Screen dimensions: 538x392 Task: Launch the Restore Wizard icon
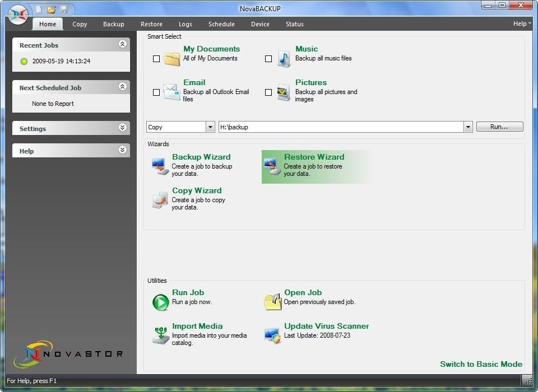click(x=272, y=166)
